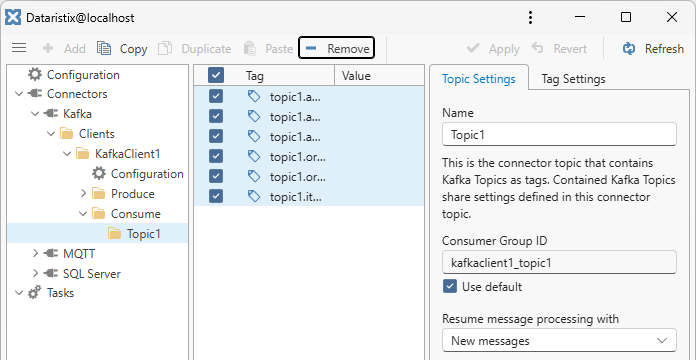696x360 pixels.
Task: Click the Add plus icon
Action: click(47, 48)
